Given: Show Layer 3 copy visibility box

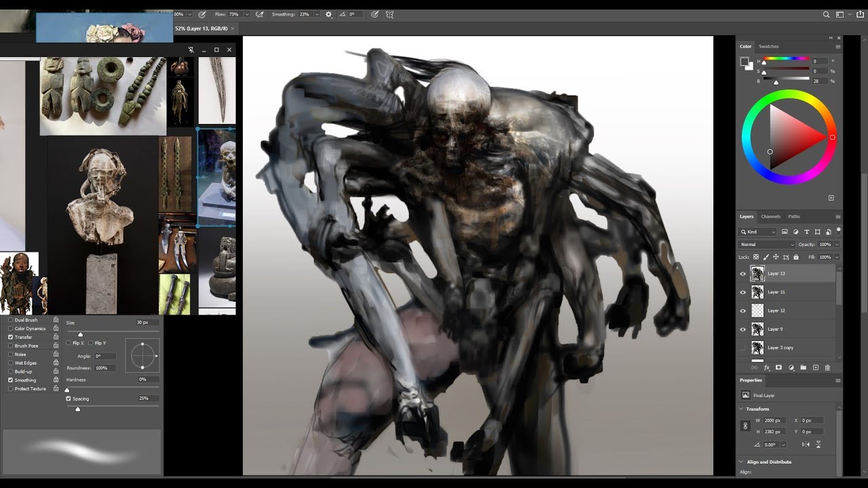Looking at the screenshot, I should click(x=743, y=348).
